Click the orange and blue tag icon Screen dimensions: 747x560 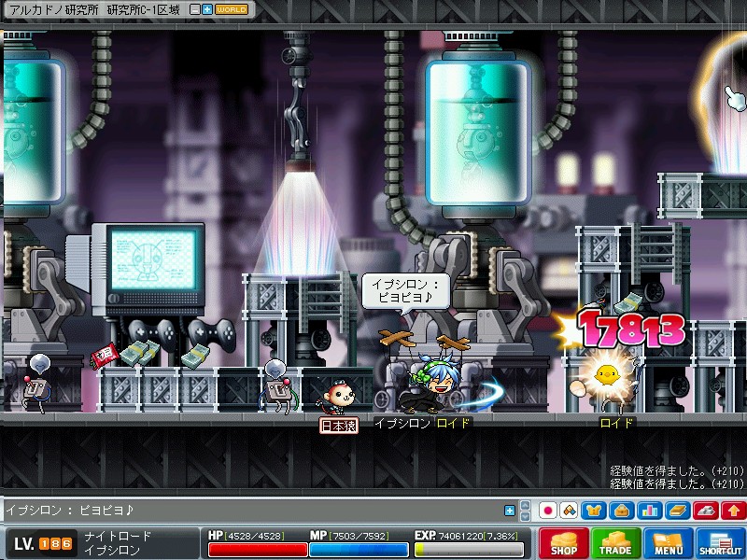pyautogui.click(x=569, y=511)
